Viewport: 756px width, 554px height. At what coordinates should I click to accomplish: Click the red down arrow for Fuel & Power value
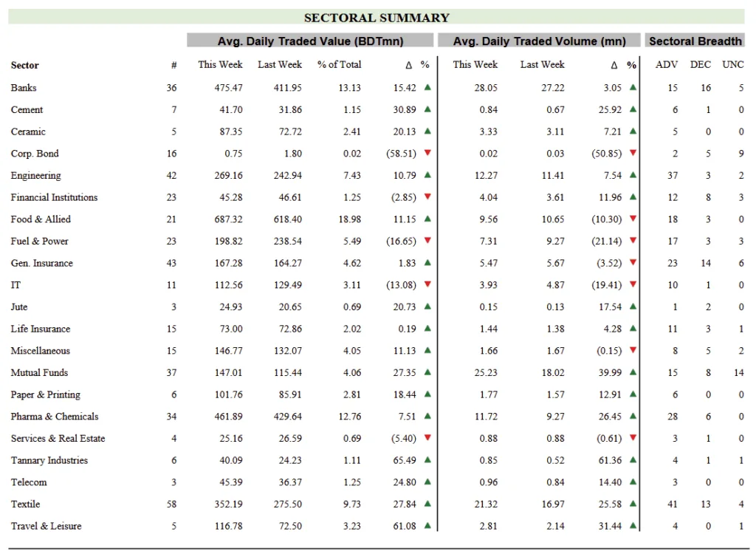tap(427, 241)
